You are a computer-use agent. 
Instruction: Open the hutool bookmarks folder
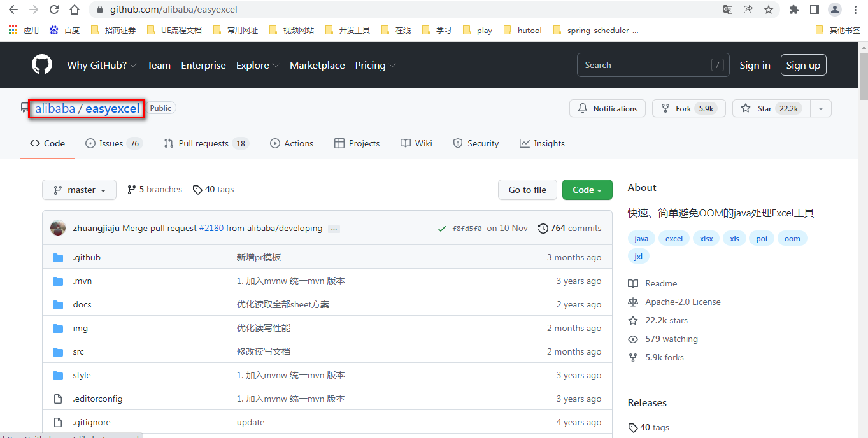tap(522, 30)
